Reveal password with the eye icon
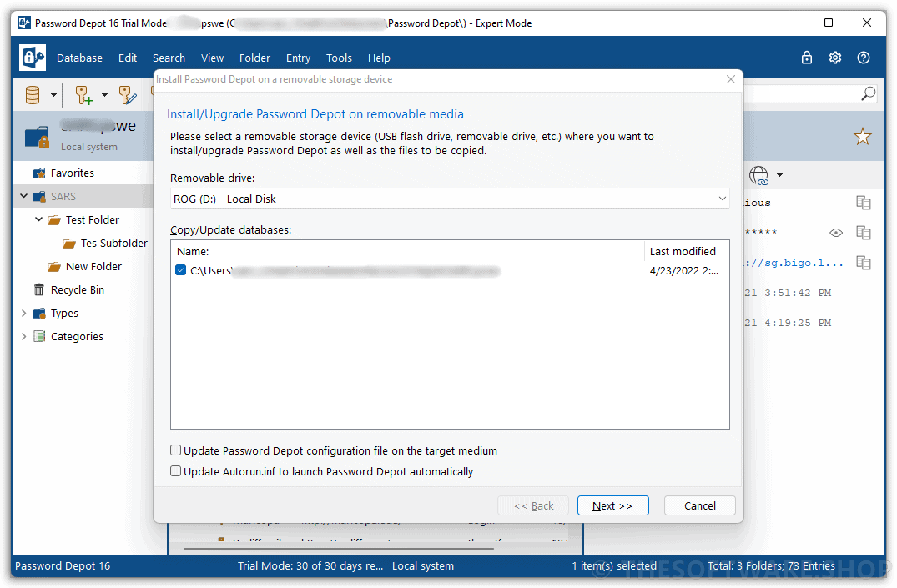This screenshot has height=588, width=897. tap(836, 232)
